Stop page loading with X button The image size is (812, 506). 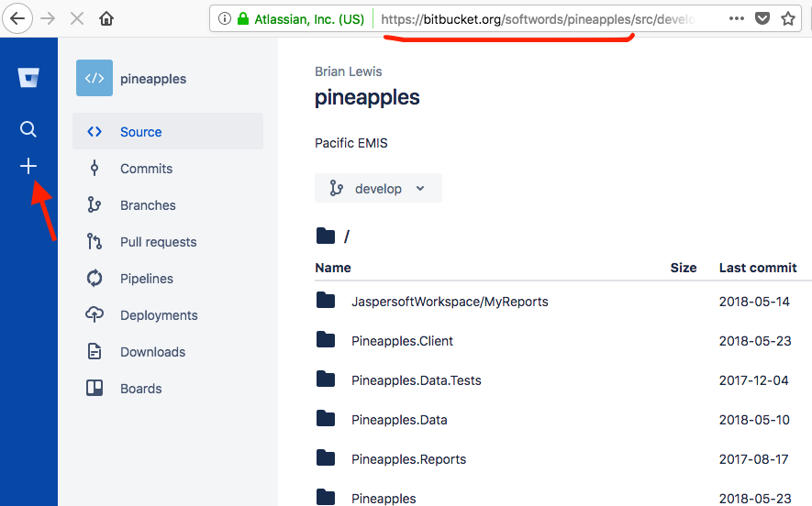[76, 18]
